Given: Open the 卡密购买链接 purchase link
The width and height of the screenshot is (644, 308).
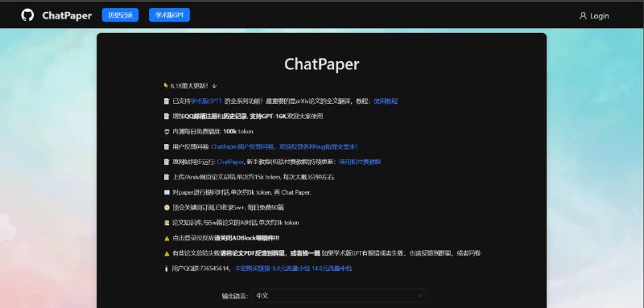Looking at the screenshot, I should 252,269.
